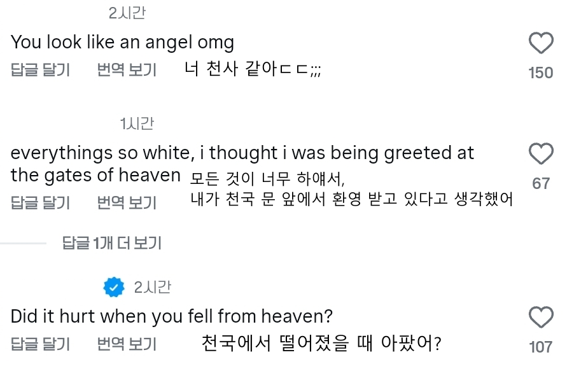Click the 107 like count
This screenshot has height=378, width=588.
[x=541, y=347]
